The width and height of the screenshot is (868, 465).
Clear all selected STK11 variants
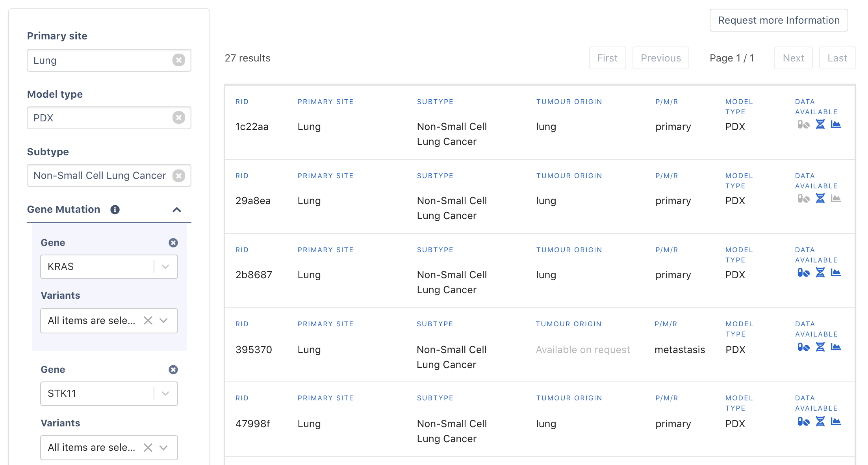(148, 448)
